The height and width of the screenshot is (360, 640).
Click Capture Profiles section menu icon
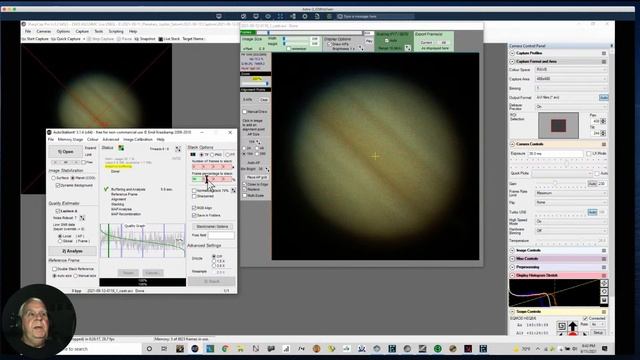coord(604,53)
